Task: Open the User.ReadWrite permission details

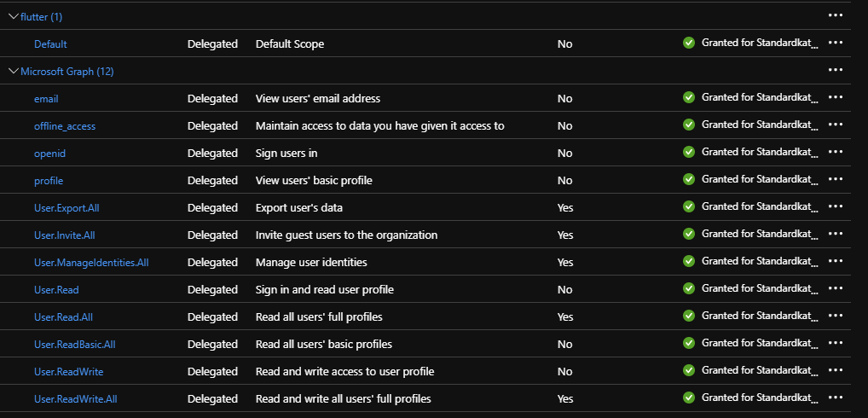Action: tap(69, 372)
